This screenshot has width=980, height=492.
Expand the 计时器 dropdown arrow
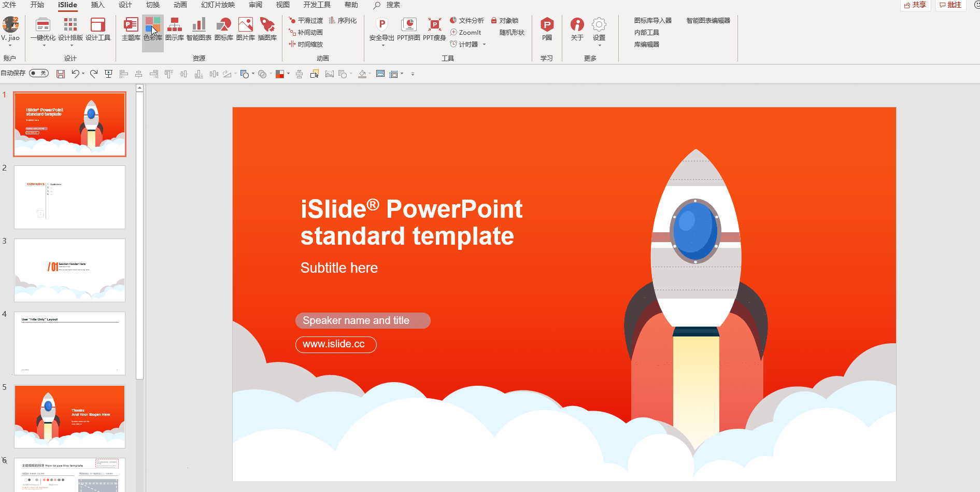(484, 45)
